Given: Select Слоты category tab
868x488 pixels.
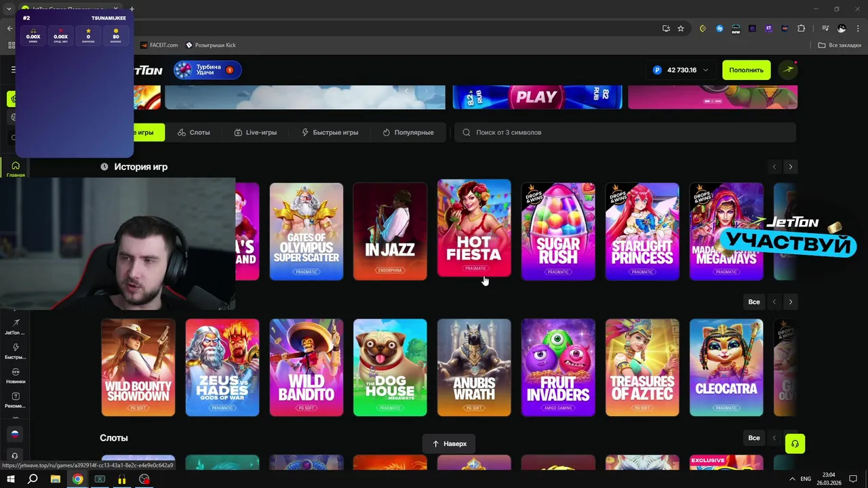Looking at the screenshot, I should [193, 132].
